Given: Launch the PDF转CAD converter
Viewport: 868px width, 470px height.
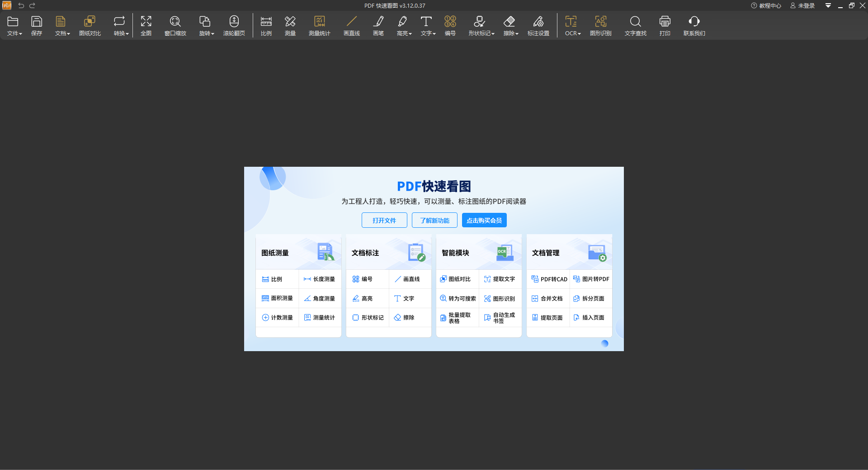Looking at the screenshot, I should tap(548, 279).
